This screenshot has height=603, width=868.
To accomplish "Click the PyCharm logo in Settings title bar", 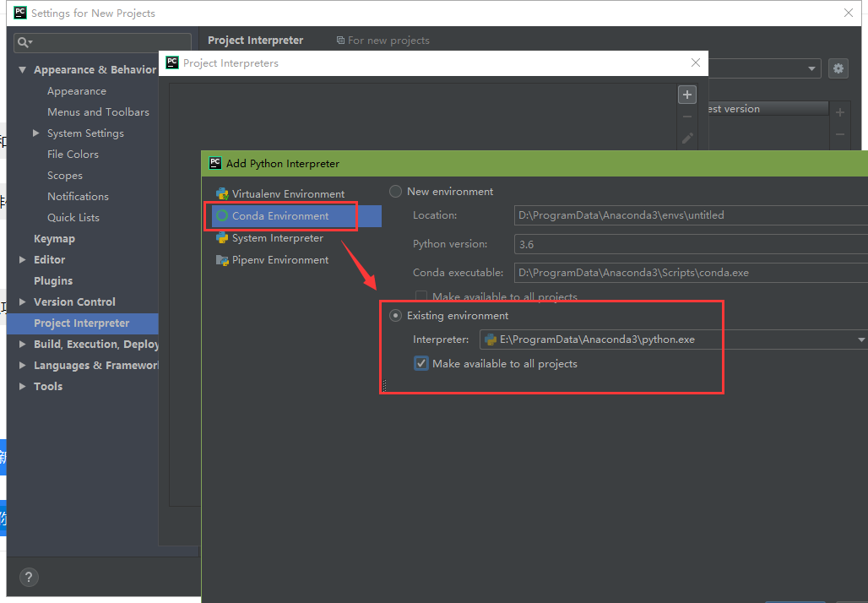I will point(20,13).
